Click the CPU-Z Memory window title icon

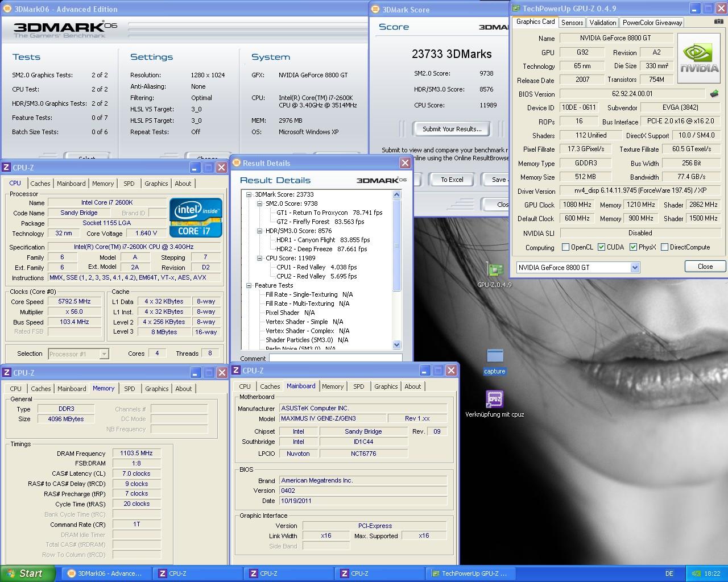pyautogui.click(x=6, y=372)
